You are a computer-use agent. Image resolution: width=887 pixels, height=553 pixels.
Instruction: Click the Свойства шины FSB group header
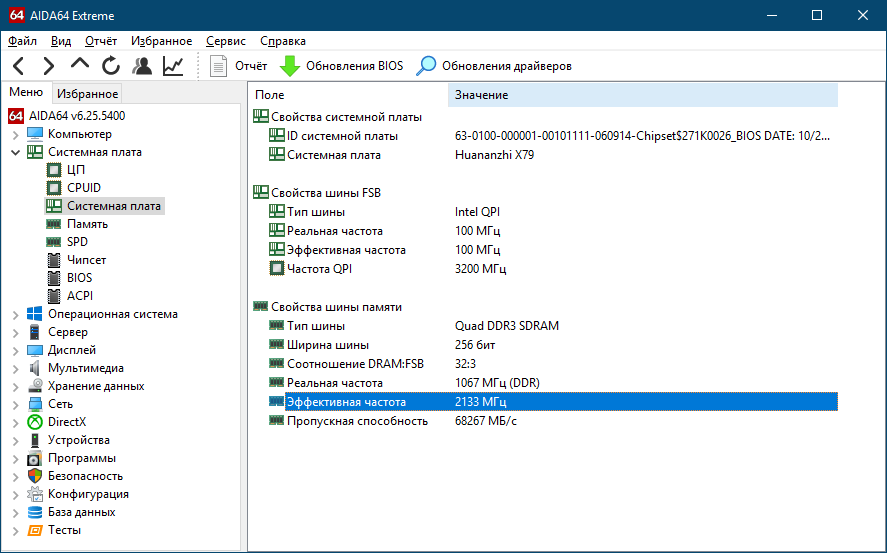click(x=317, y=193)
